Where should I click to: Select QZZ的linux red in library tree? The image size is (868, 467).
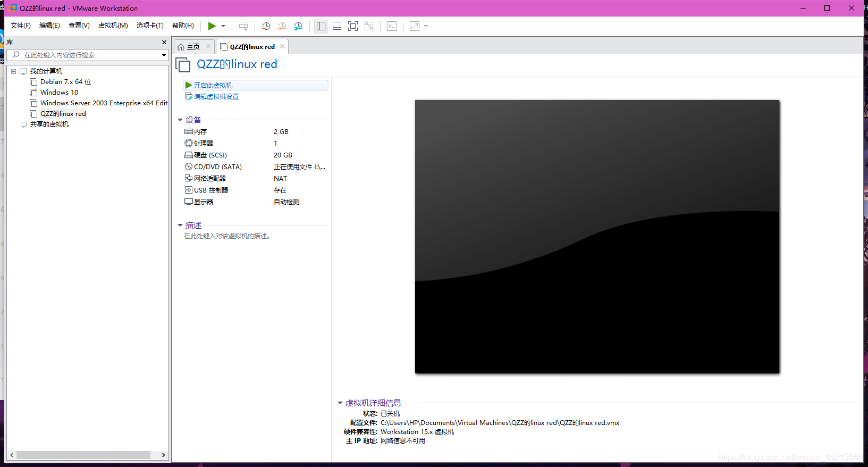click(63, 114)
